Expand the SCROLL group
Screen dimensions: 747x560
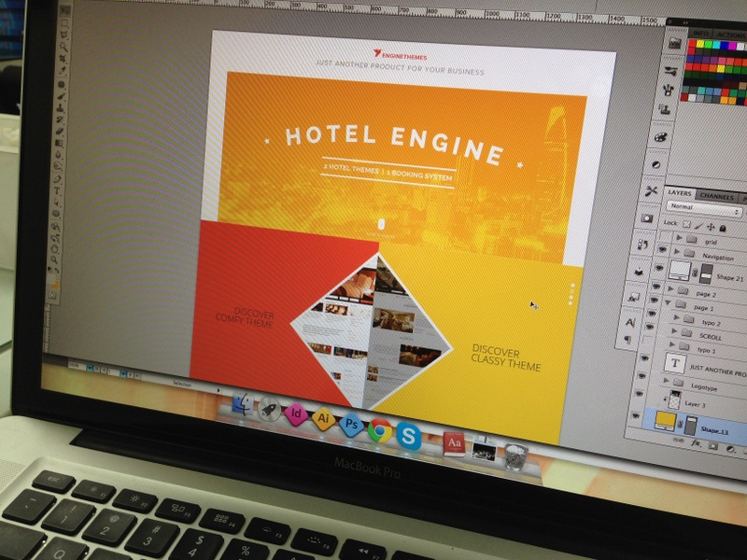(x=674, y=330)
